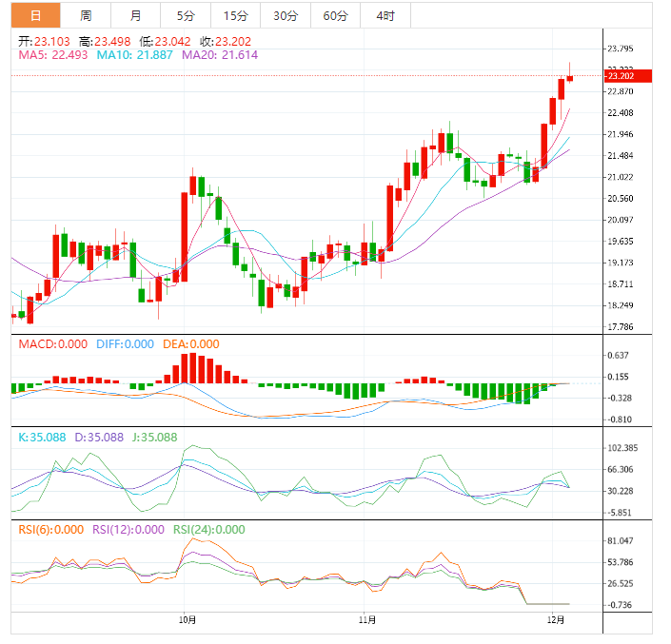The image size is (671, 644).
Task: Select the 日 daily chart tab
Action: click(x=35, y=15)
